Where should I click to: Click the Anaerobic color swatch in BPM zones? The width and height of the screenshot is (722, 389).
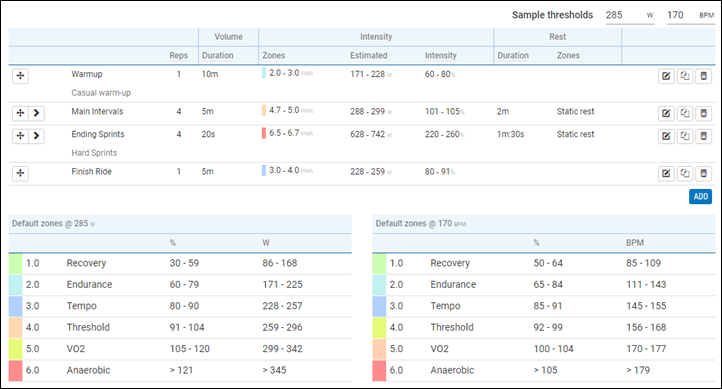379,370
